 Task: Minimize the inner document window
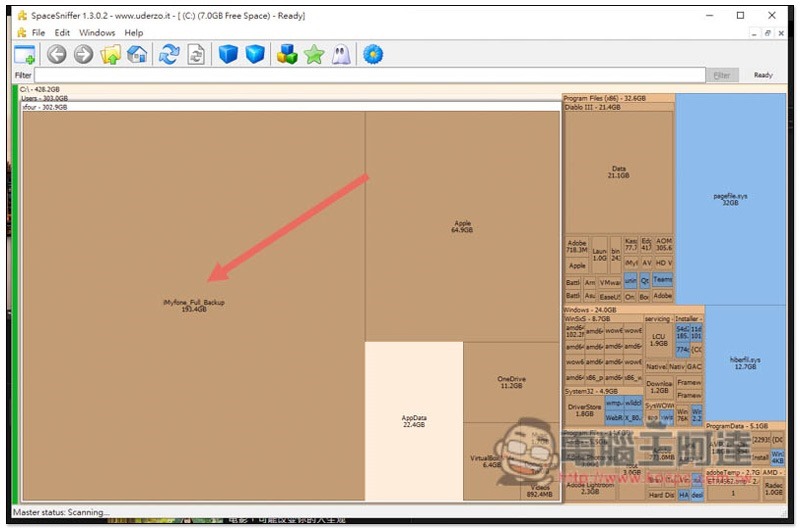tap(754, 33)
